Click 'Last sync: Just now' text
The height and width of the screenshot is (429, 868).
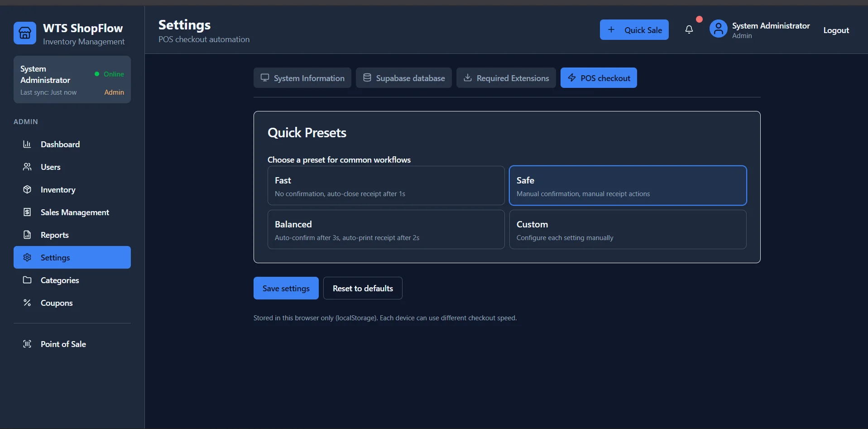click(48, 92)
